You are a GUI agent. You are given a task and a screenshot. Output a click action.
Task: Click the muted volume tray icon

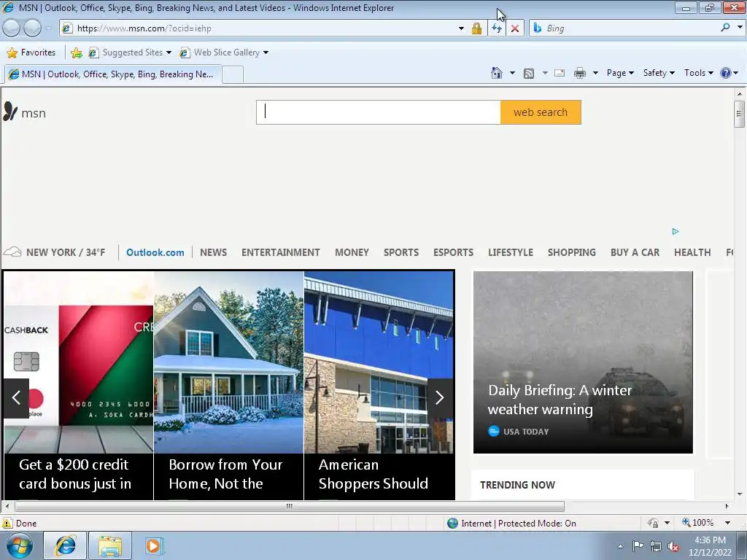(x=673, y=546)
